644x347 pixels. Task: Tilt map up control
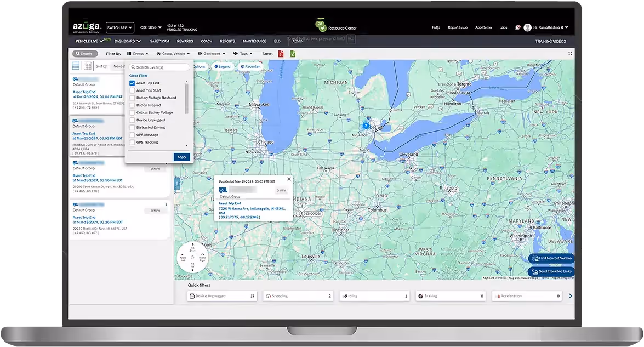tap(192, 267)
